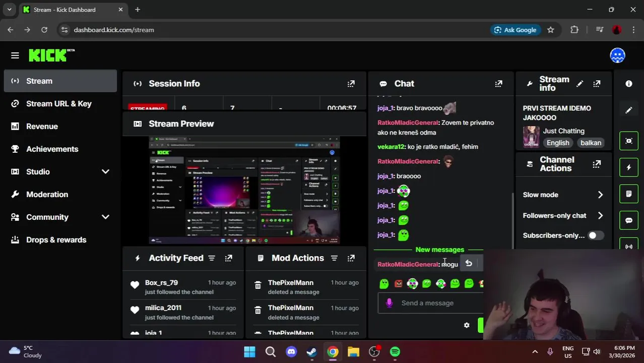644x363 pixels.
Task: Open Achievements page
Action: click(x=60, y=149)
